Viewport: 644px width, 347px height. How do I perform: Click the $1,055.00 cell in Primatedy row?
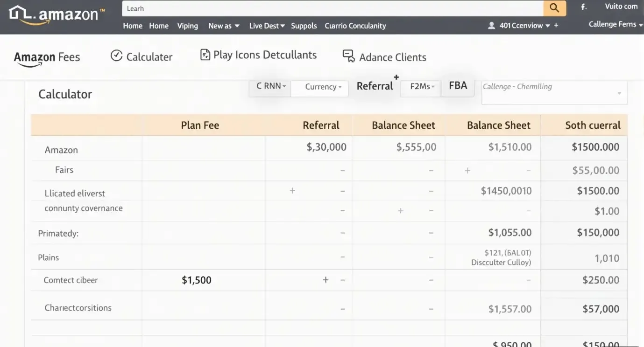[x=510, y=232]
